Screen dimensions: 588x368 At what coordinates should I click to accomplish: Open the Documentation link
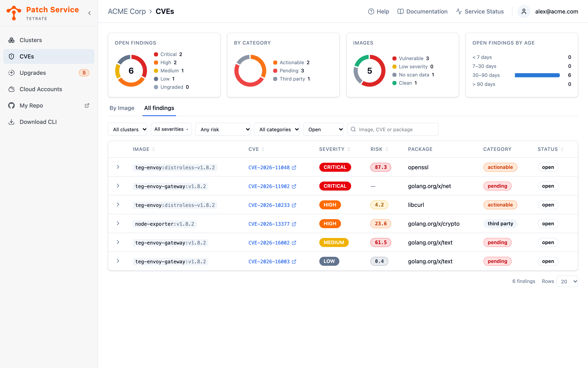coord(422,11)
